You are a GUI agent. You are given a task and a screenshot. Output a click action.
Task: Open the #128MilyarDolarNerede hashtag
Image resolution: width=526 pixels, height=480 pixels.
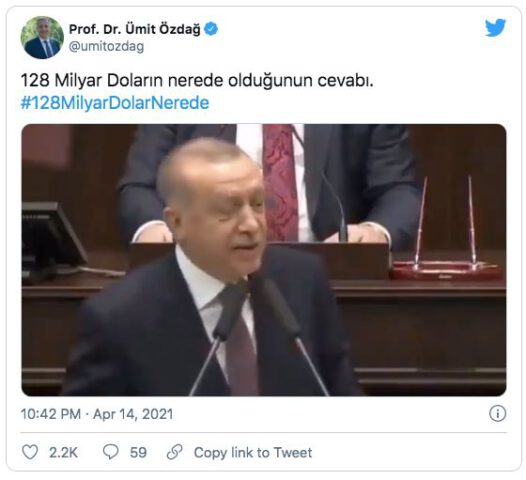(x=115, y=103)
